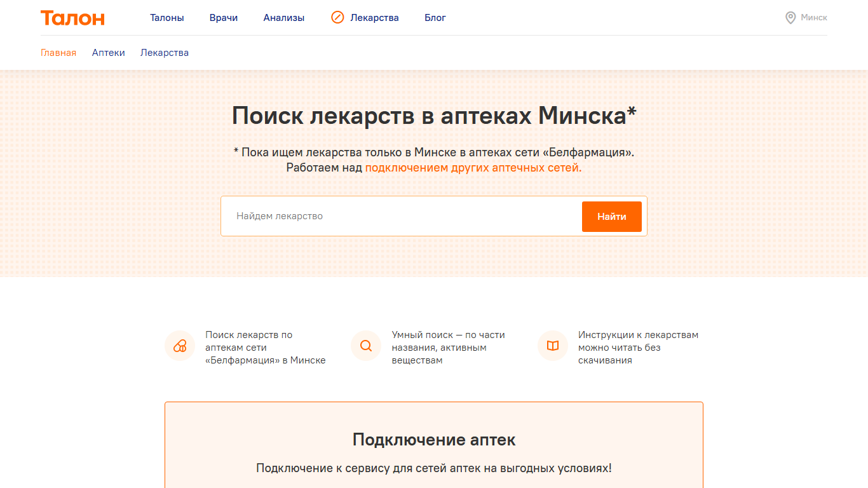Click the text Инструкции к лекарствам можно читать
This screenshot has width=868, height=488.
tap(638, 348)
